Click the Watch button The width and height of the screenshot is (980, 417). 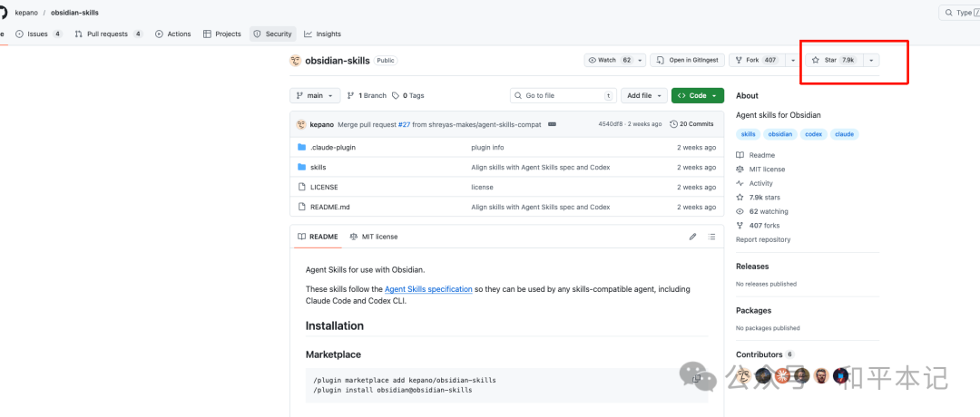pos(610,61)
